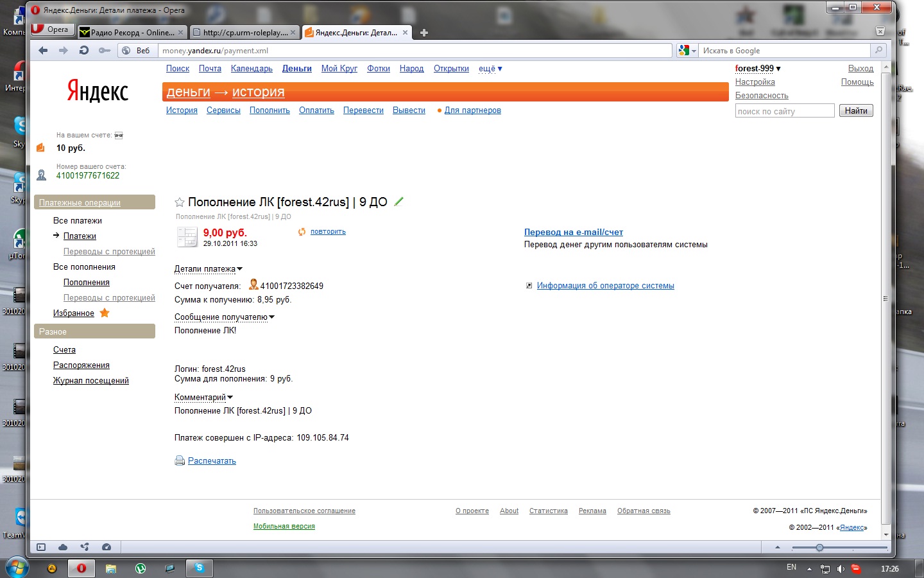Screen dimensions: 924x578
Task: Open the Вывести menu item
Action: [x=409, y=110]
